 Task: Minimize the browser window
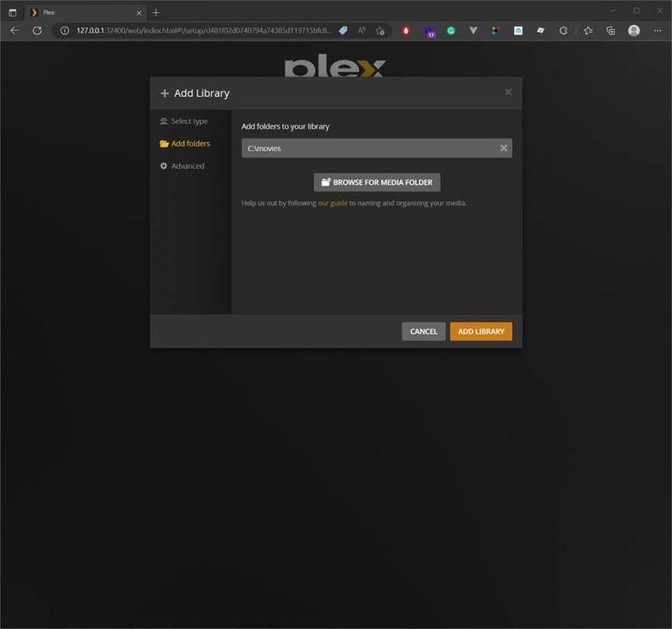pos(613,11)
